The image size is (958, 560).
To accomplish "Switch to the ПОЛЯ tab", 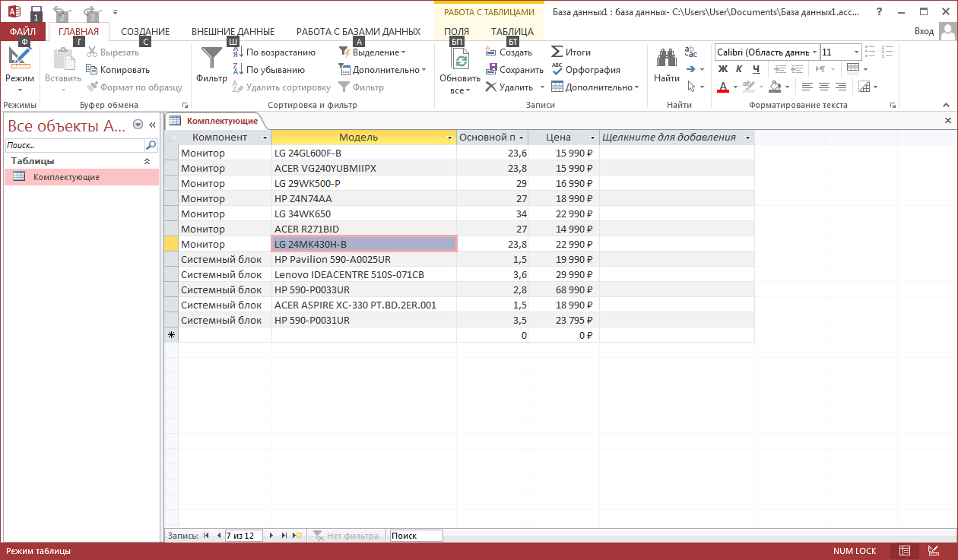I will point(456,32).
